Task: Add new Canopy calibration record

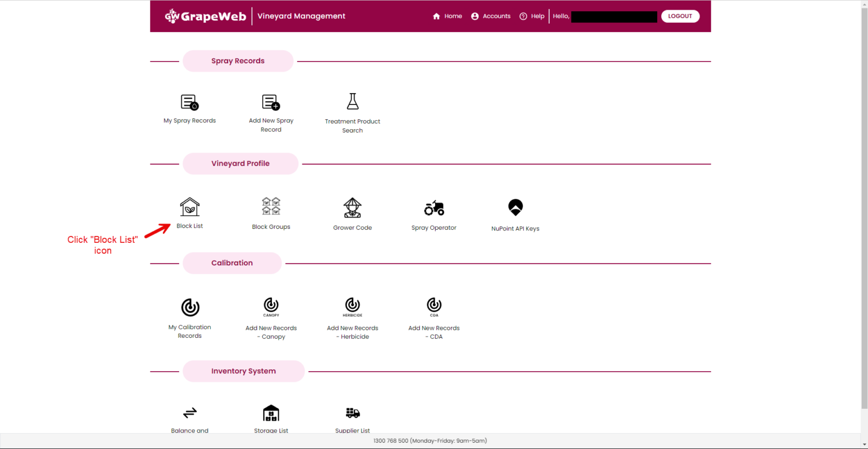Action: coord(271,307)
